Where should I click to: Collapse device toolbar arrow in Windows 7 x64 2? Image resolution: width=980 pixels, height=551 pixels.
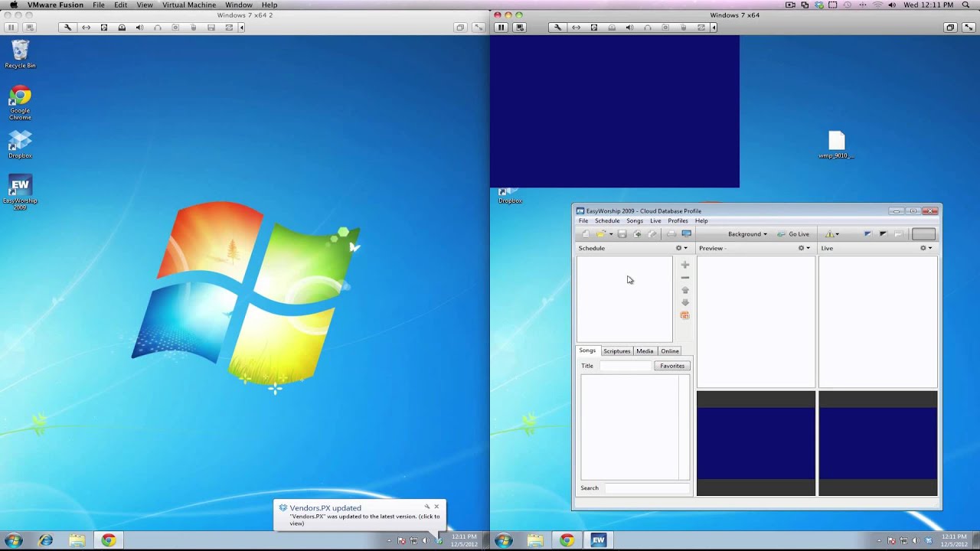(x=241, y=28)
